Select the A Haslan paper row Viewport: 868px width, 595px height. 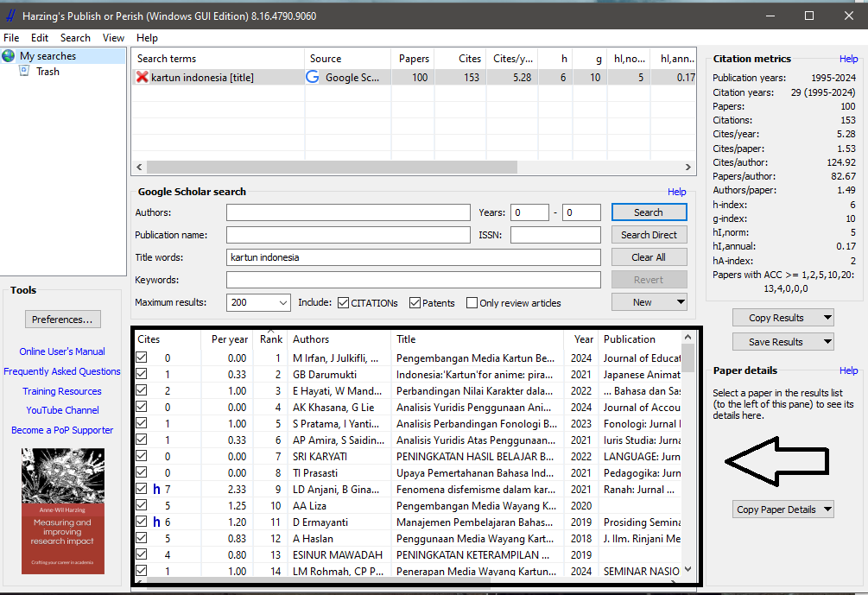tap(408, 539)
